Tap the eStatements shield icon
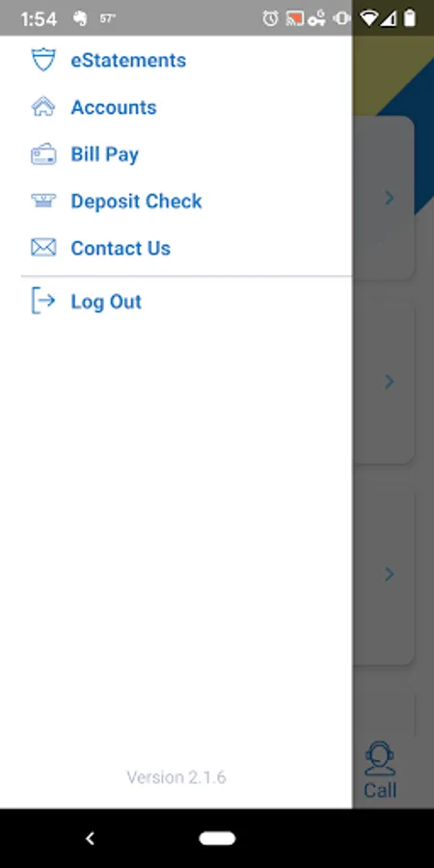Screen dimensions: 434x868 point(43,60)
